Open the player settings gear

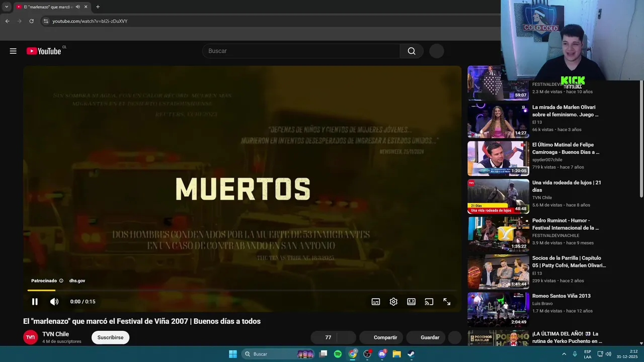point(393,302)
